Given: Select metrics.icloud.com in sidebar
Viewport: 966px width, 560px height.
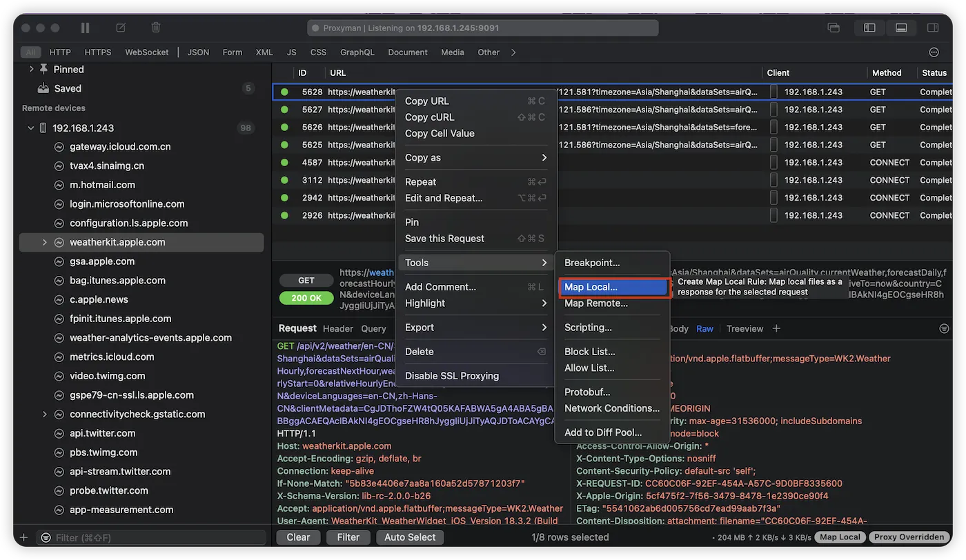Looking at the screenshot, I should click(x=112, y=357).
